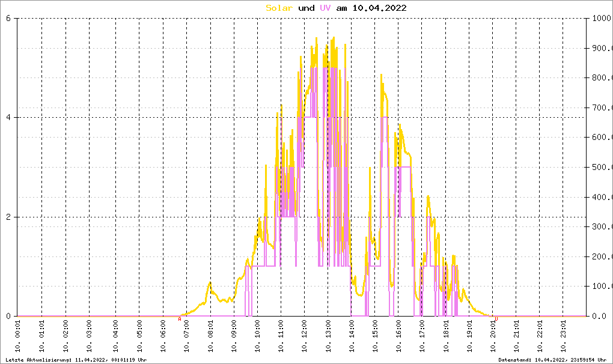Click the time label '10. 13:00'
Viewport: 613px width, 364px height.
click(328, 336)
